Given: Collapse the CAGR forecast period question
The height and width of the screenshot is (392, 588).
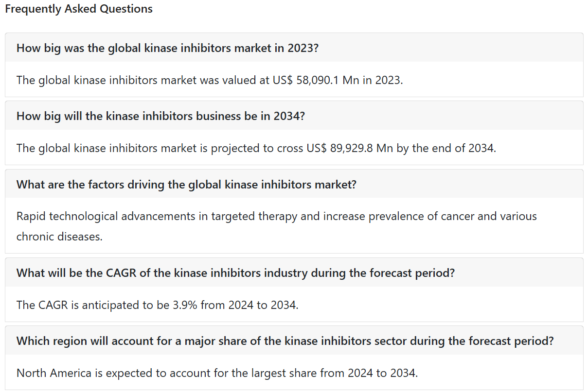Looking at the screenshot, I should 294,273.
